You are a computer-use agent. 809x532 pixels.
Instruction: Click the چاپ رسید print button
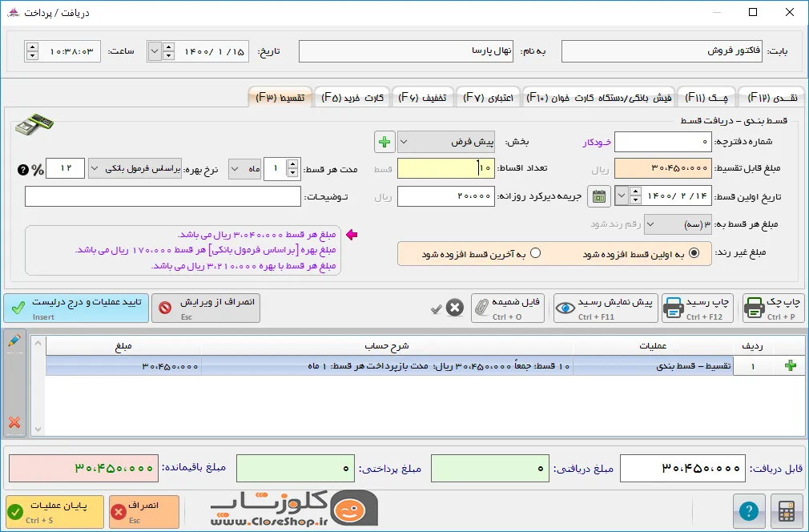coord(699,308)
